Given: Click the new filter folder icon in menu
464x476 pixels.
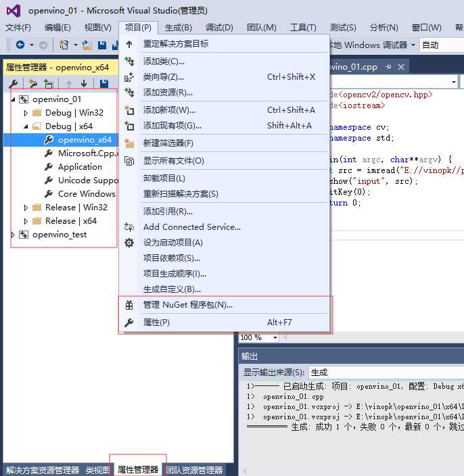Looking at the screenshot, I should 129,143.
